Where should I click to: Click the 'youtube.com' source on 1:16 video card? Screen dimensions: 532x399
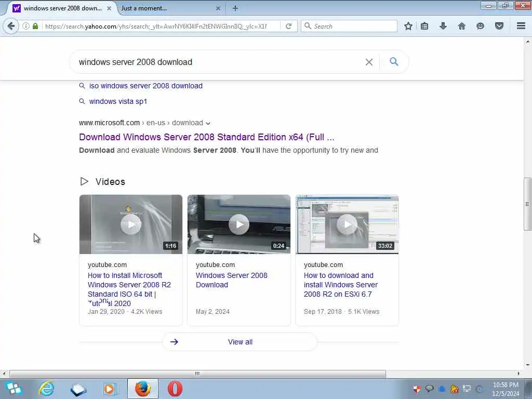[x=107, y=264]
